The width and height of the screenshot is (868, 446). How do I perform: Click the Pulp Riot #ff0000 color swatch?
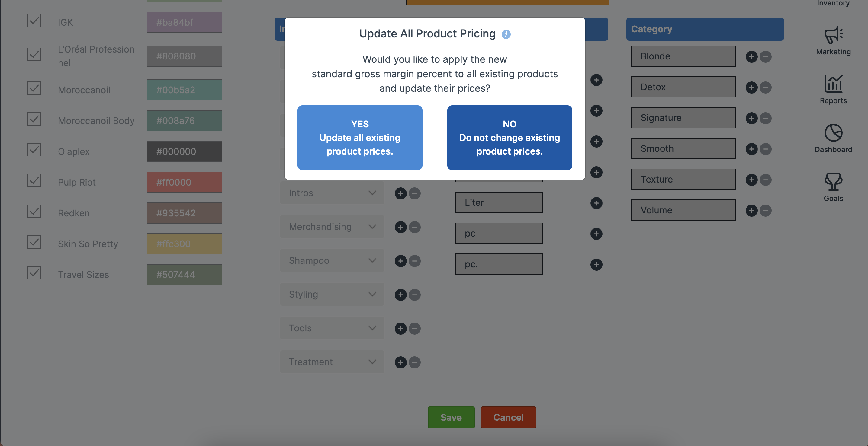[184, 183]
